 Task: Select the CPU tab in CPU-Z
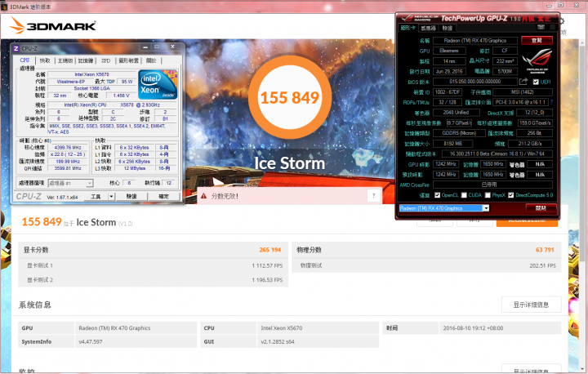click(x=24, y=60)
